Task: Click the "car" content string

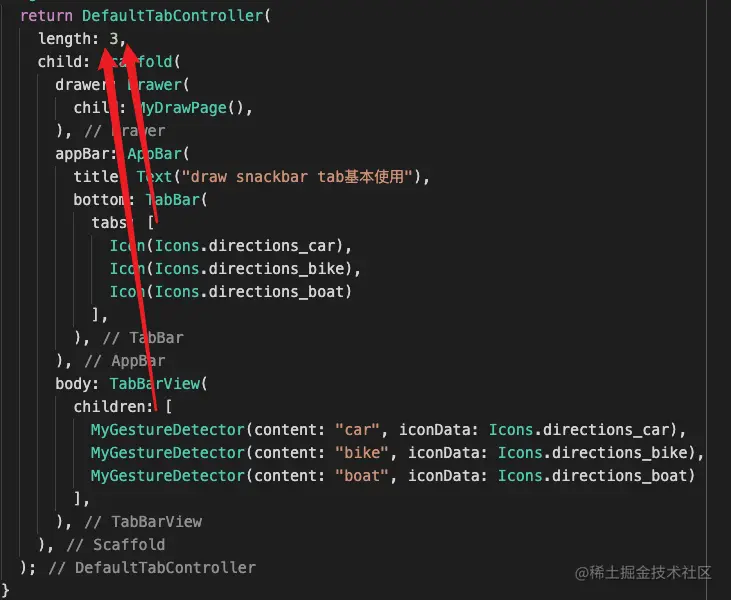Action: (358, 430)
